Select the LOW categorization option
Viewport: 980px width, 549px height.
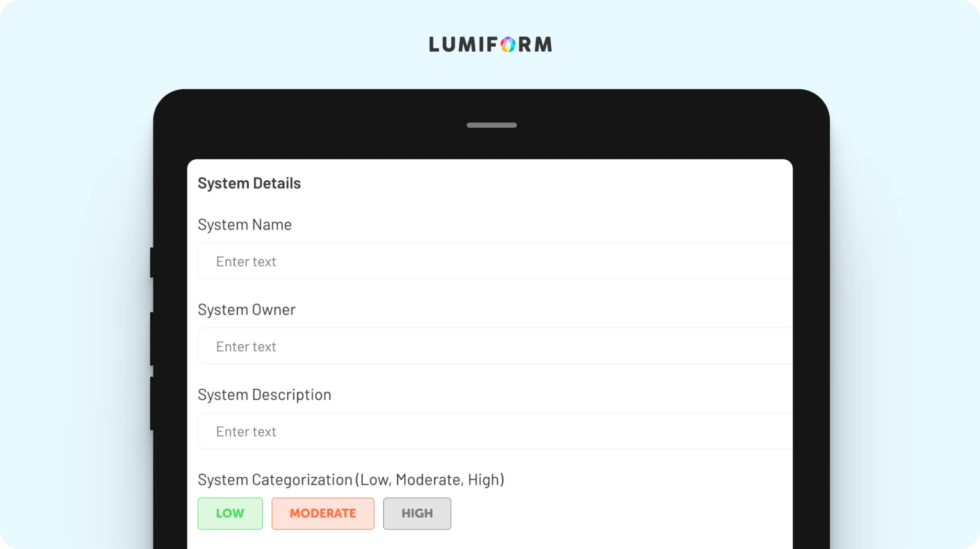pyautogui.click(x=230, y=513)
